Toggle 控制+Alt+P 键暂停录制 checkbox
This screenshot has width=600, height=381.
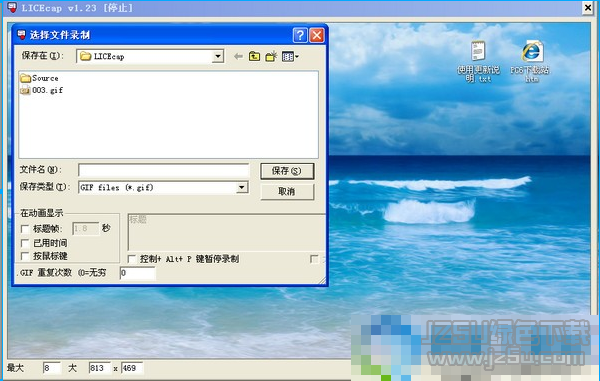(x=132, y=259)
